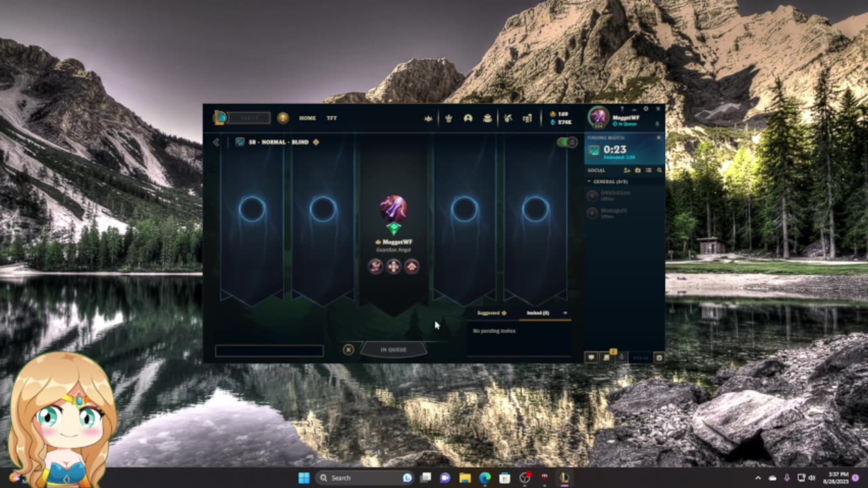
Task: Open the Clash crown icon
Action: point(429,118)
